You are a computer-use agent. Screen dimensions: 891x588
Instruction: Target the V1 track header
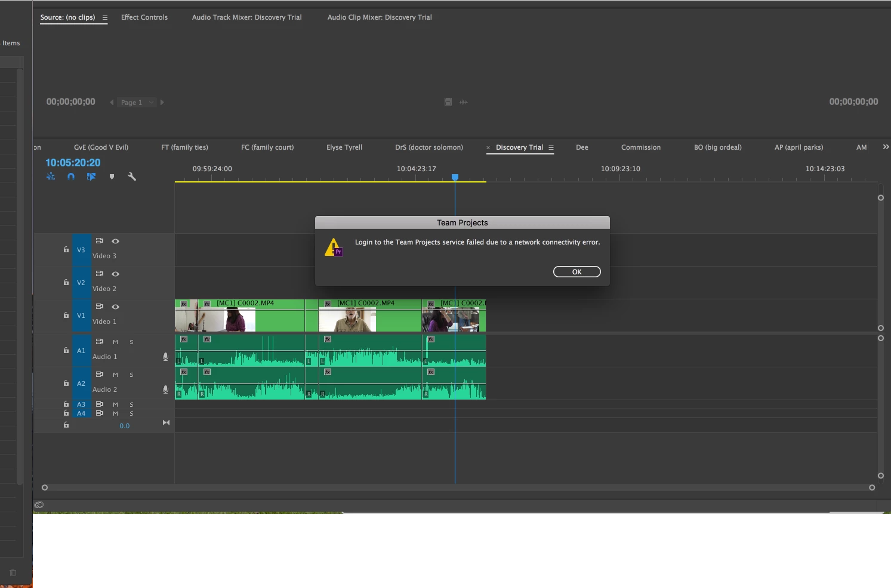pyautogui.click(x=81, y=315)
